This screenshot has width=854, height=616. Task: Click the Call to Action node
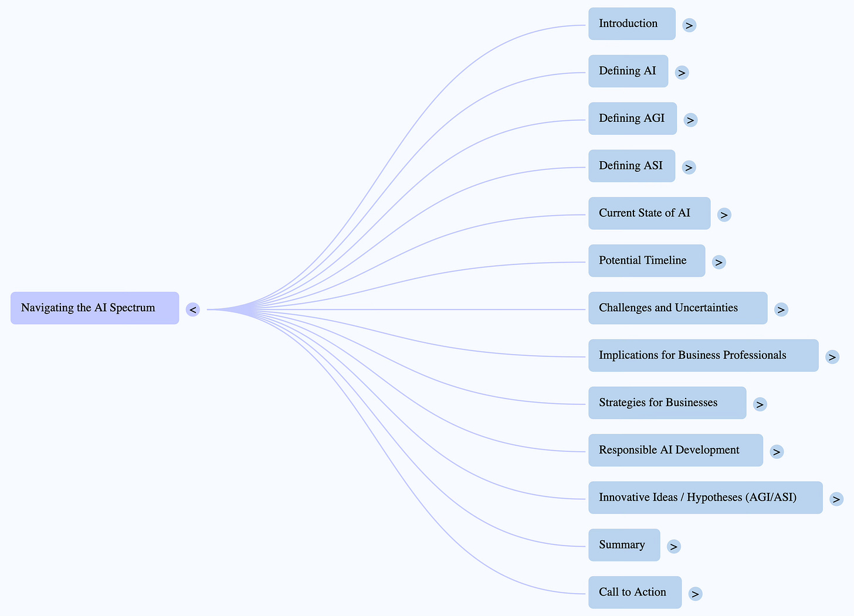(x=635, y=592)
